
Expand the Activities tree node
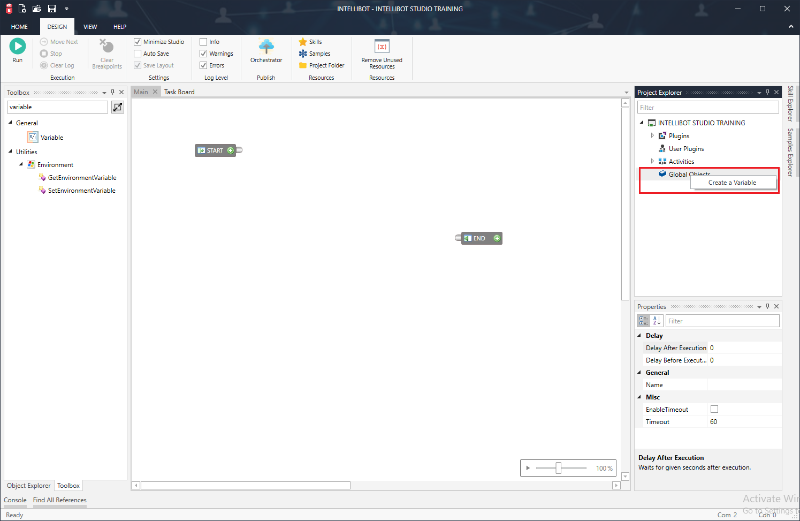coord(652,161)
